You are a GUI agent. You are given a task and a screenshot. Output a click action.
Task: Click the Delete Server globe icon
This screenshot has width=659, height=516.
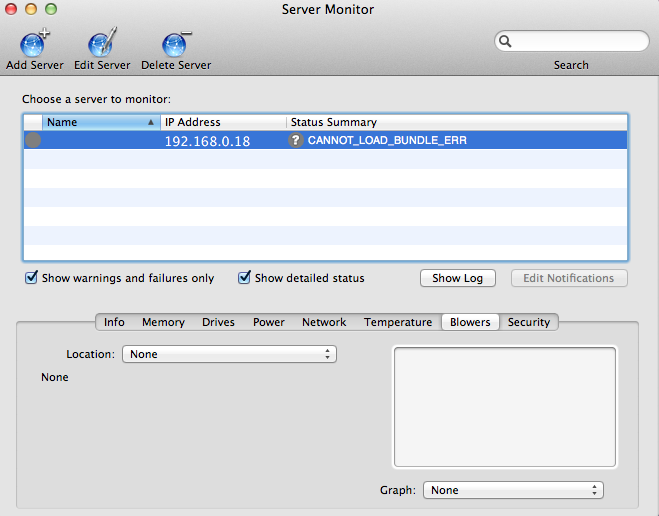[176, 44]
